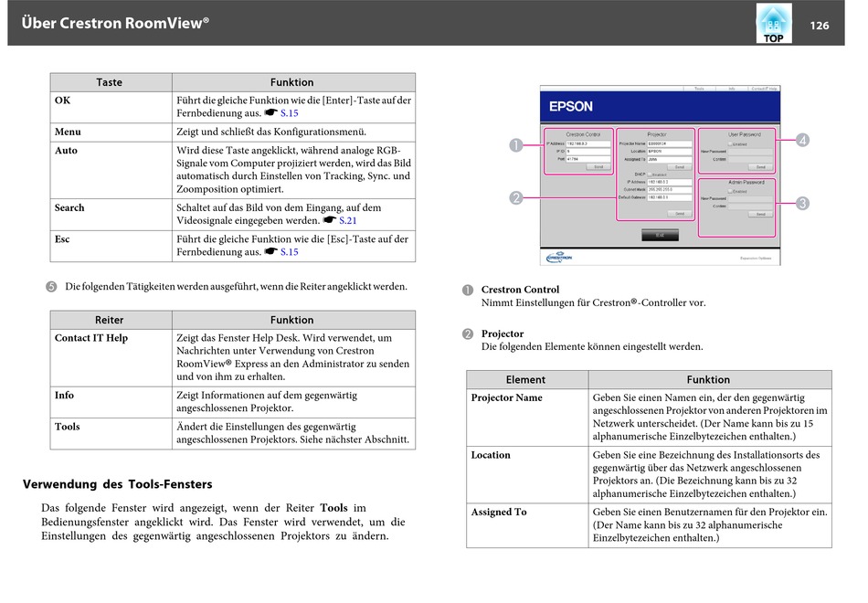Click the 'Auto' cell in Taste table
The image size is (868, 603).
click(x=111, y=171)
